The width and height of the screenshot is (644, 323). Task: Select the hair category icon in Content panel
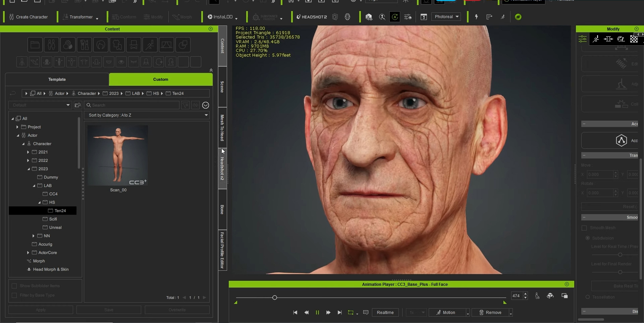[x=101, y=45]
